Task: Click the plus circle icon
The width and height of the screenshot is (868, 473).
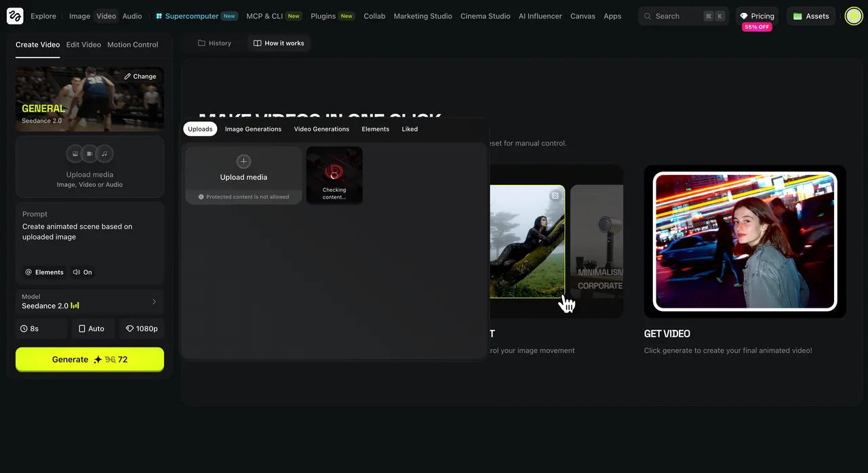Action: 243,161
